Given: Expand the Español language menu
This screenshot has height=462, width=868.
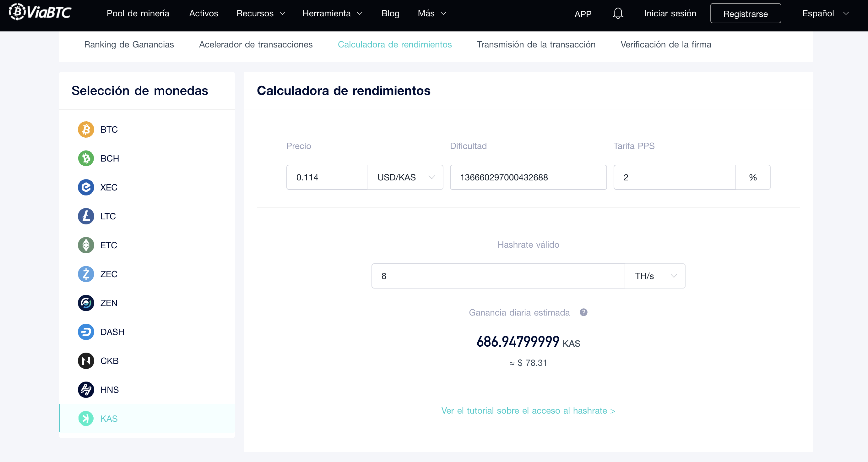Looking at the screenshot, I should pyautogui.click(x=825, y=14).
